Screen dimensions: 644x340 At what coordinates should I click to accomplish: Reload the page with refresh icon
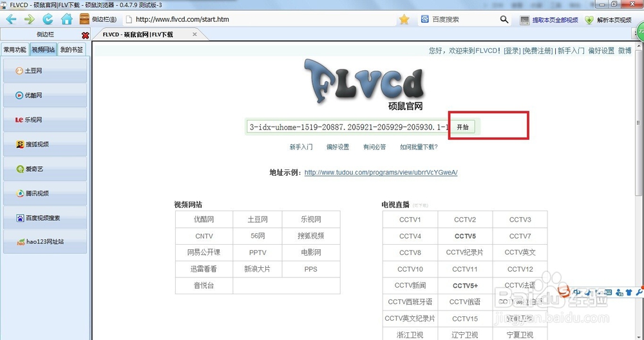[48, 19]
